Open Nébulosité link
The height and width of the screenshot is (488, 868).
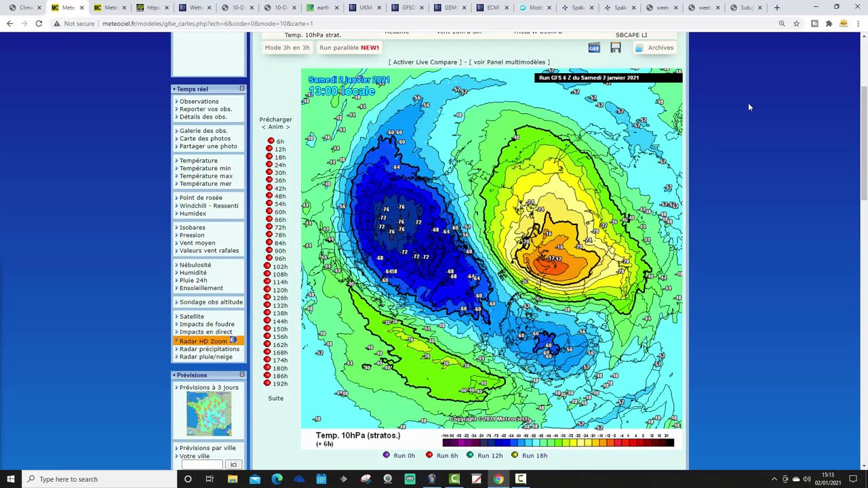coord(195,264)
